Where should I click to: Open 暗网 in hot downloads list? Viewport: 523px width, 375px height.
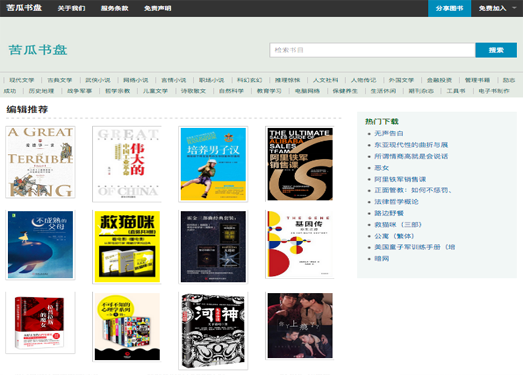point(382,259)
